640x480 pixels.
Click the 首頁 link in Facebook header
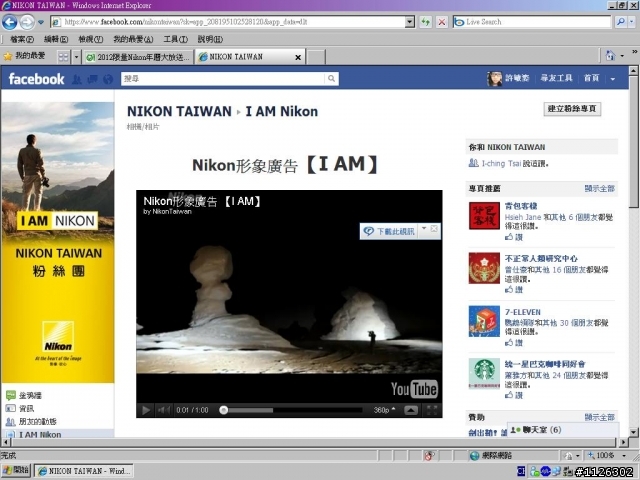point(591,78)
